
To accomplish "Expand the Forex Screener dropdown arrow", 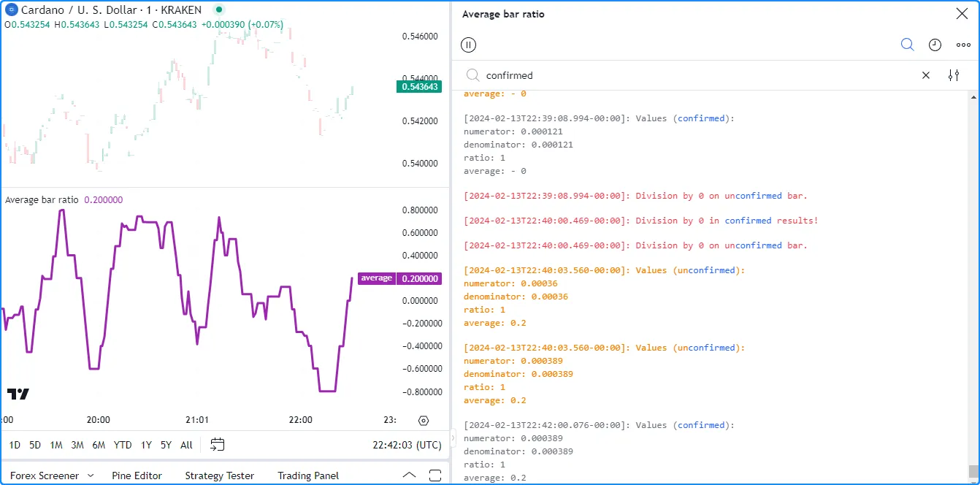I will tap(91, 476).
